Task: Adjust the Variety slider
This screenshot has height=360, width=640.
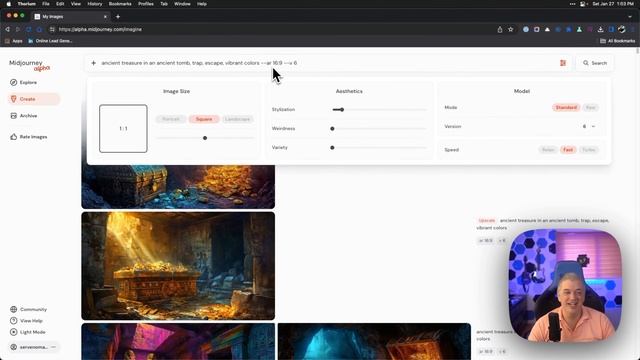Action: coord(379,148)
